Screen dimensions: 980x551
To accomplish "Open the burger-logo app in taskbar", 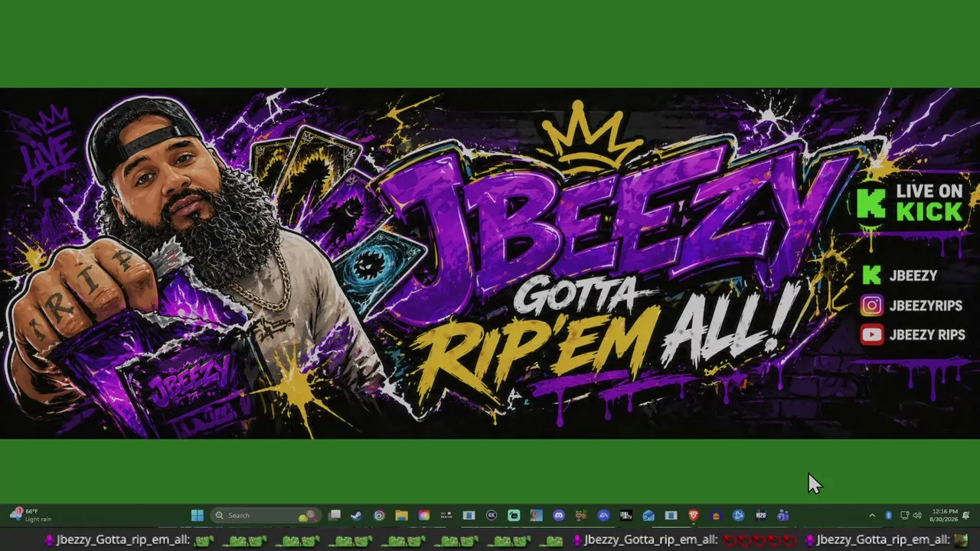I will coord(716,516).
